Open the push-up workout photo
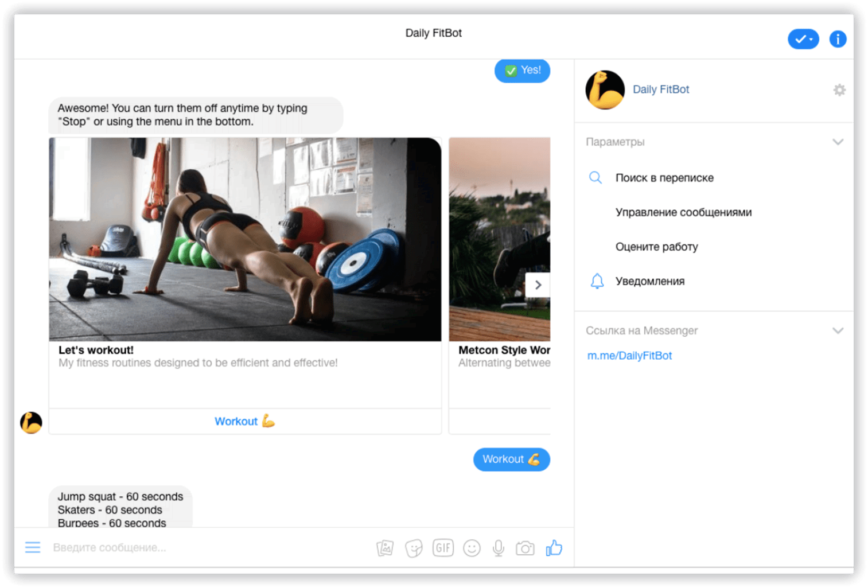Image resolution: width=868 pixels, height=588 pixels. pyautogui.click(x=245, y=239)
